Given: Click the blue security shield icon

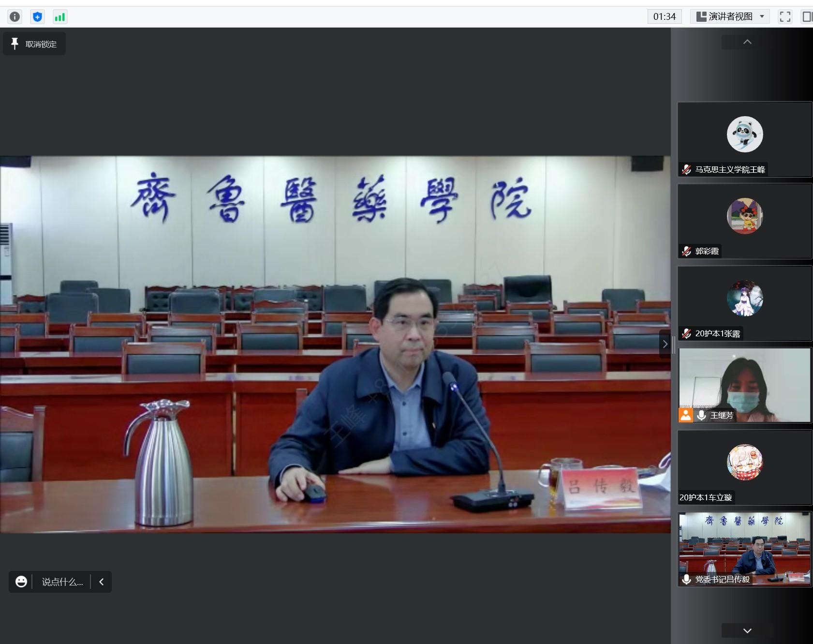Looking at the screenshot, I should pos(37,17).
